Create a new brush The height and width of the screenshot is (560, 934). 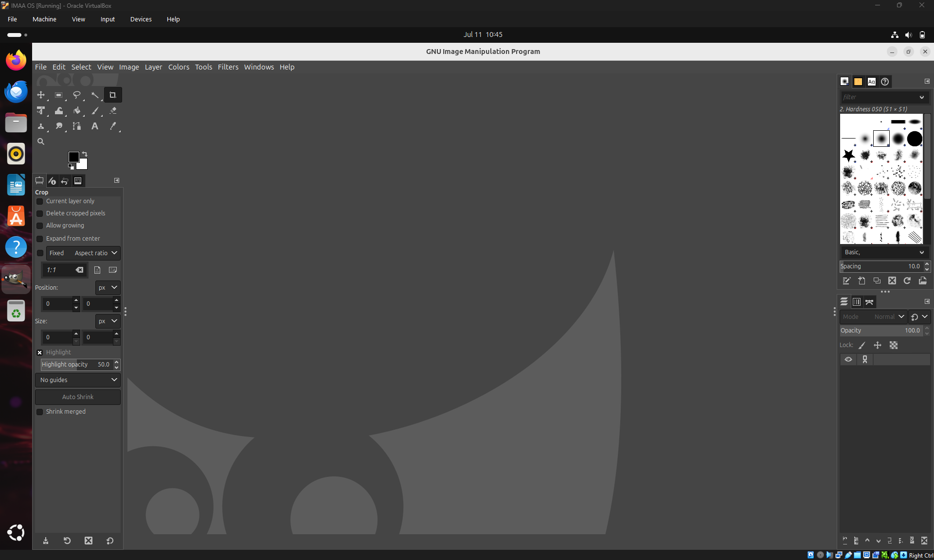click(x=862, y=280)
